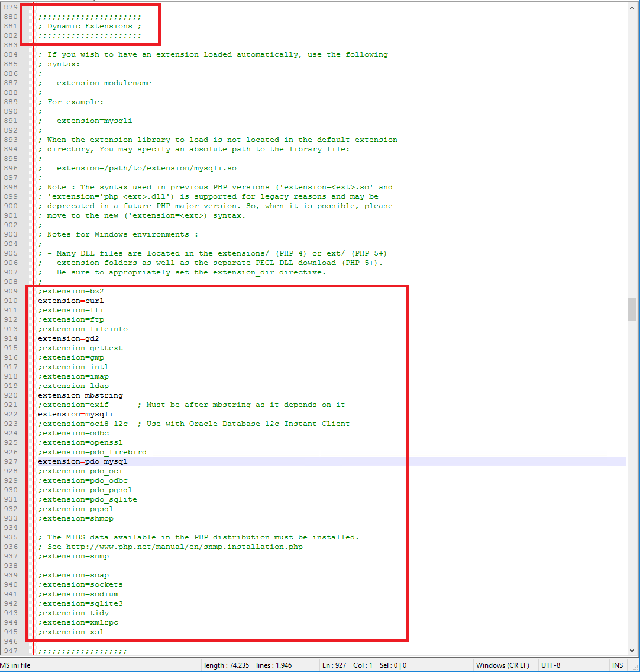Click the scrollbar down arrow

pos(632,651)
